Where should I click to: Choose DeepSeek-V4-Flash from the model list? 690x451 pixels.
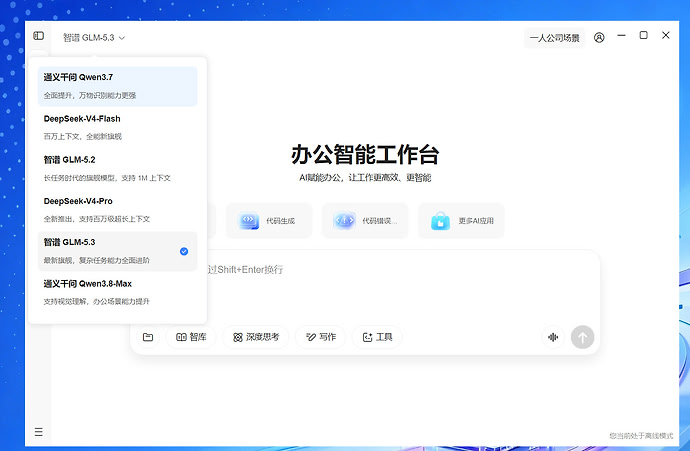117,127
